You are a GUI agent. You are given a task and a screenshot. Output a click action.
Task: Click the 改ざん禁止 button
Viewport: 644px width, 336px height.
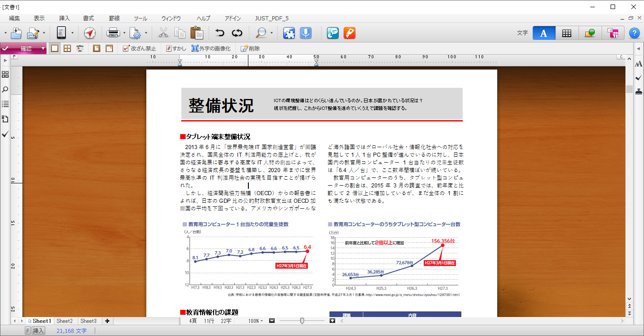coord(140,48)
